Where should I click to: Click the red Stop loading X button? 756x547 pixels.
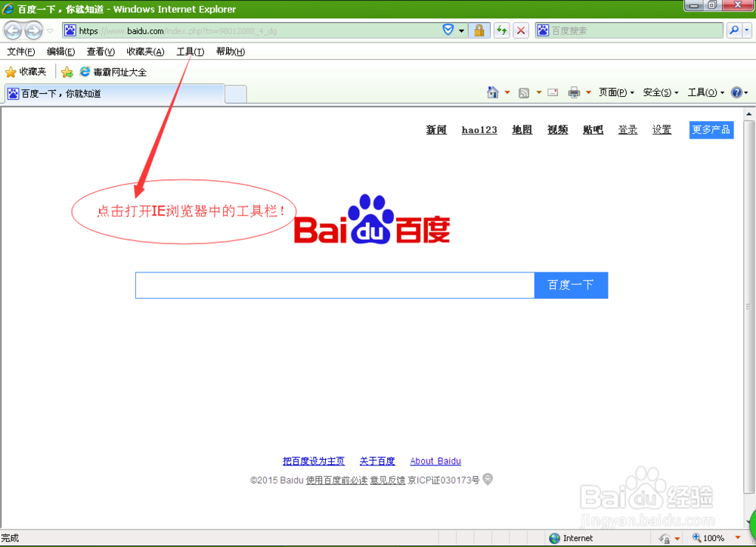coord(521,30)
